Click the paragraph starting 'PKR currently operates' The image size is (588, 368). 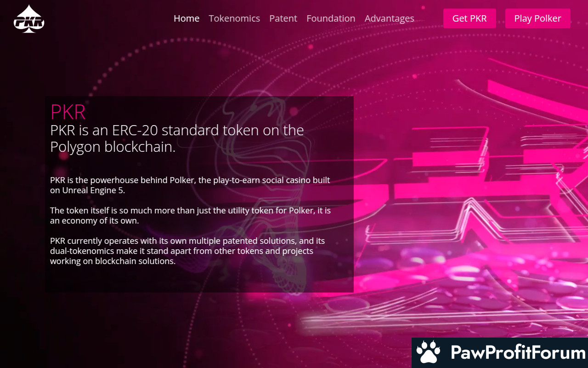187,251
